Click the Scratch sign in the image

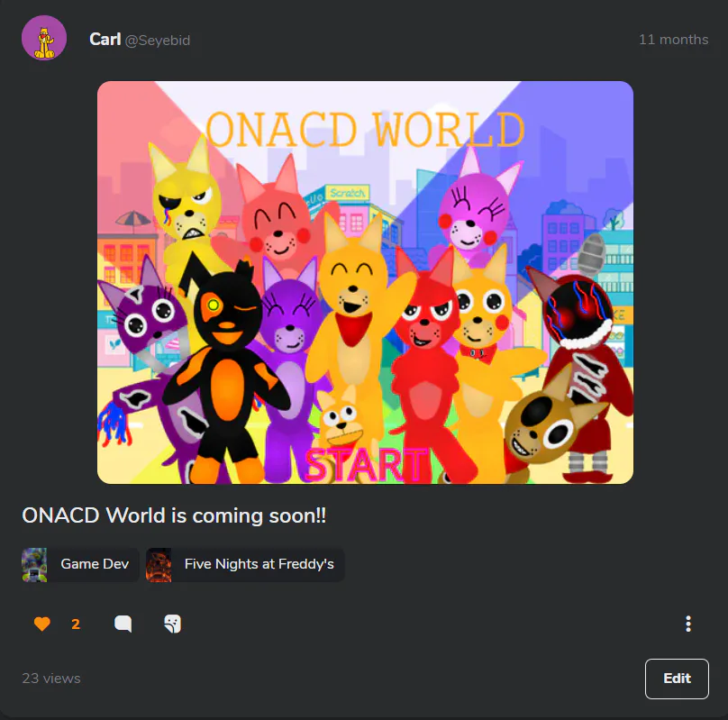pos(347,193)
